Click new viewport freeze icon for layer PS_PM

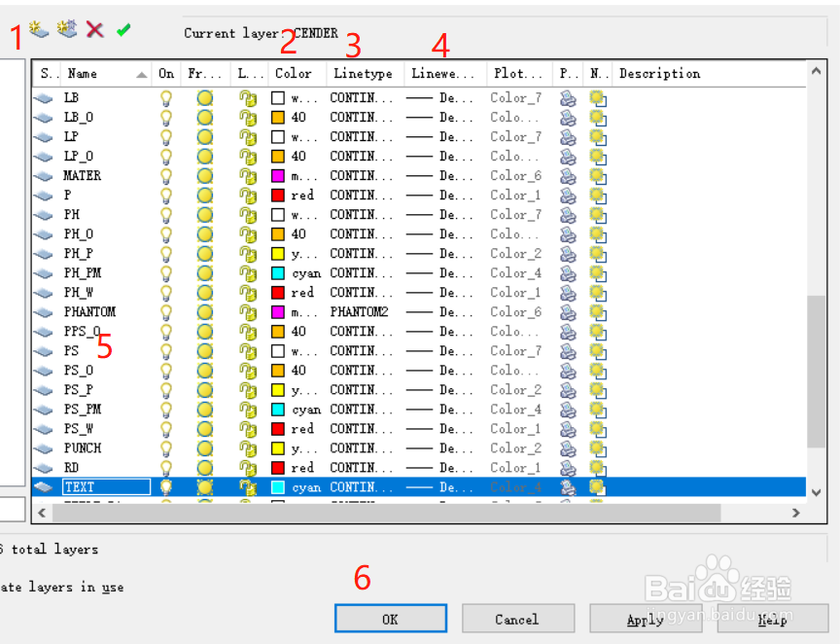point(598,410)
